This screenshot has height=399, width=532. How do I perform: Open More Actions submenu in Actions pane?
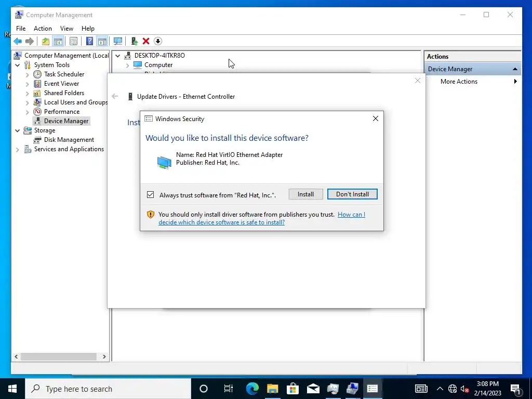tap(472, 82)
